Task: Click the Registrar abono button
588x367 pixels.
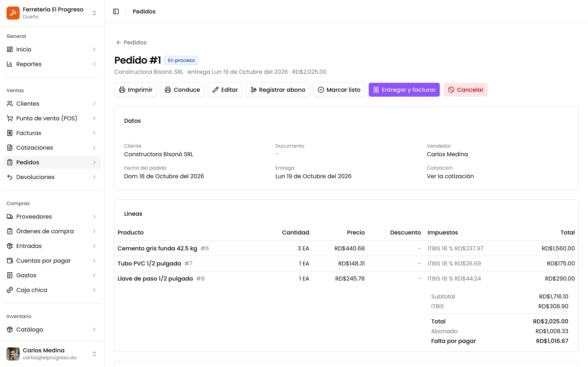Action: pyautogui.click(x=278, y=90)
